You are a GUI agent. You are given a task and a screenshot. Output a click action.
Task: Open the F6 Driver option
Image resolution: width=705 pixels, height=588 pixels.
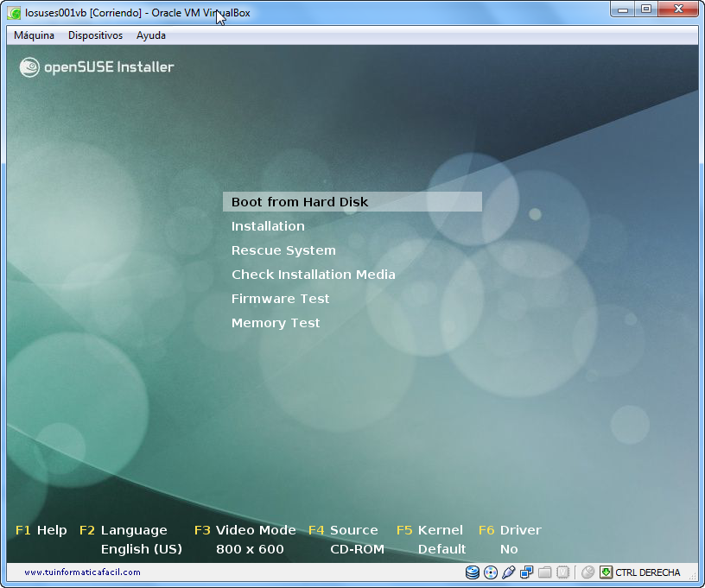tap(510, 530)
